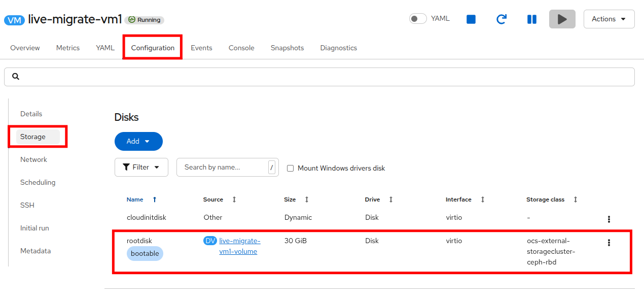
Task: Switch to the Diagnostics tab
Action: [x=339, y=48]
